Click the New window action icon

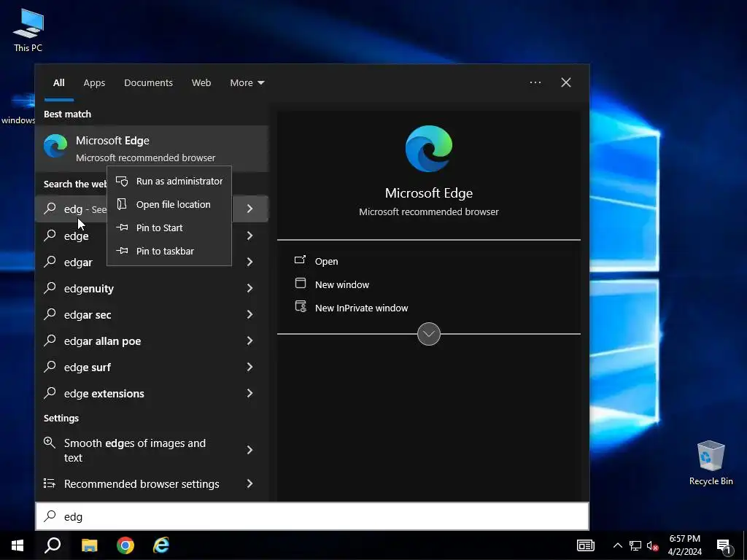300,283
